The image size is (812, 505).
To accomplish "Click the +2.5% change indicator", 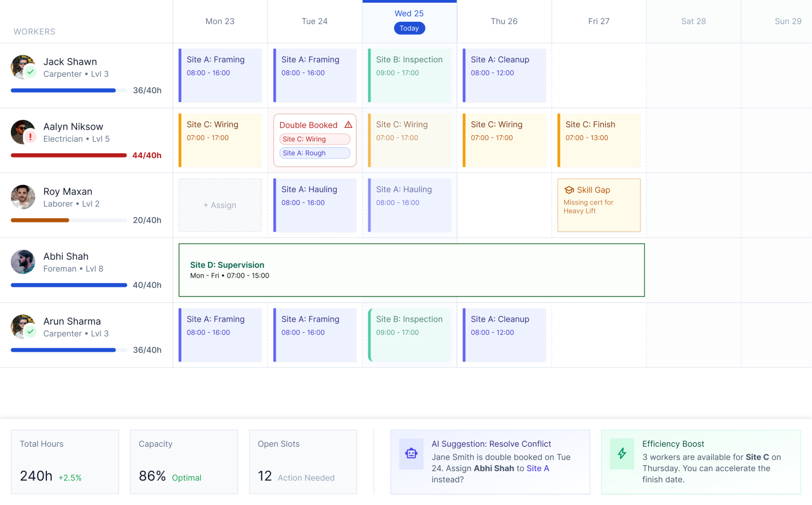I will click(x=70, y=478).
